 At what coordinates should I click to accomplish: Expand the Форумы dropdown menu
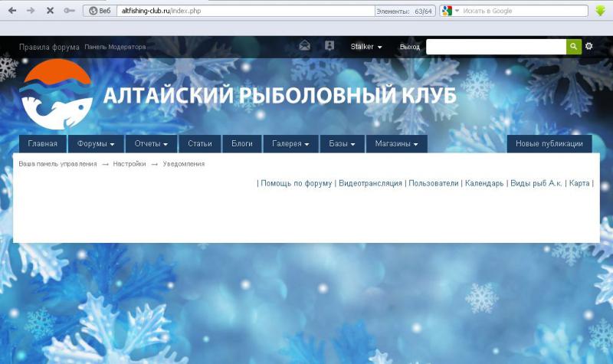96,144
